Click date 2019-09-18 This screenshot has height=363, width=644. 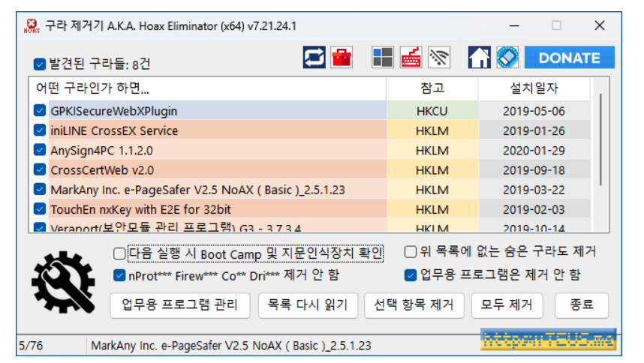[x=534, y=170]
